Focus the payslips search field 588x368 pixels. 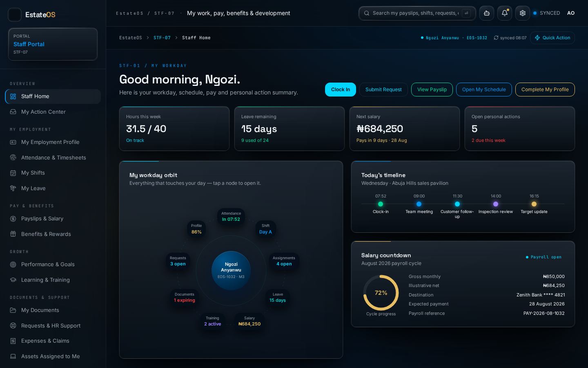point(417,13)
